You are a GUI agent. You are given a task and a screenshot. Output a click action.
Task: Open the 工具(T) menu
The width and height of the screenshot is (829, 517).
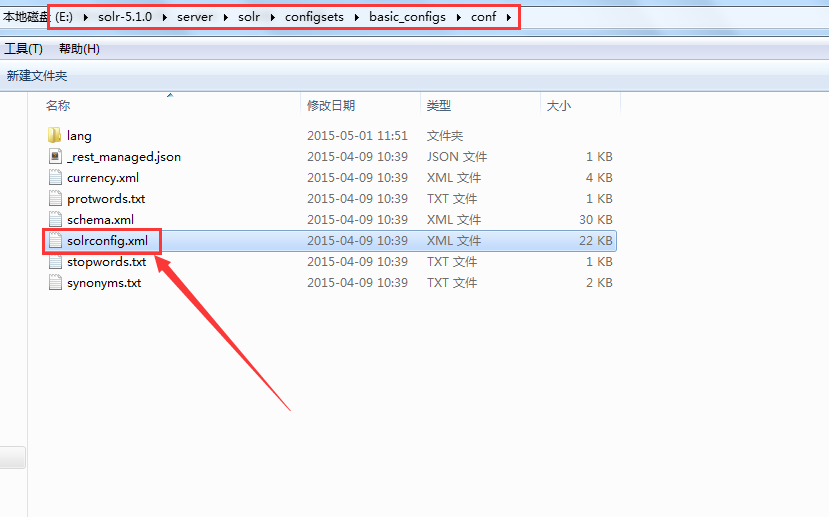pos(23,49)
